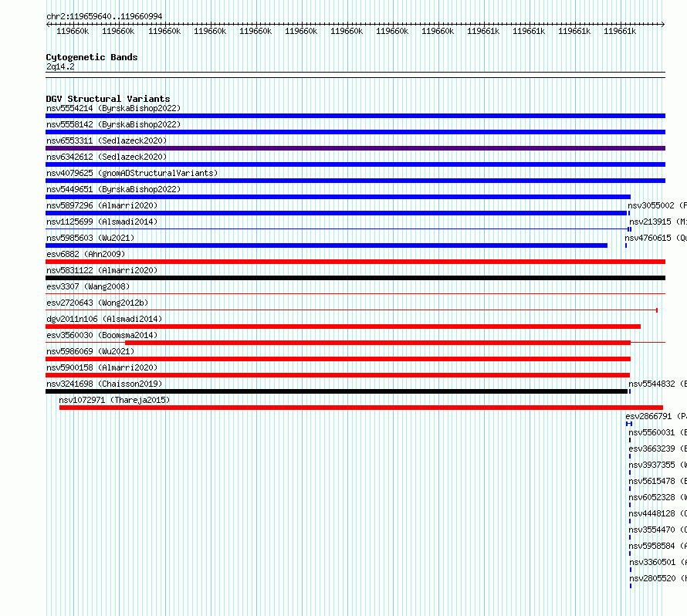Click the black bar under nsv3241698
This screenshot has width=687, height=616.
coord(337,391)
